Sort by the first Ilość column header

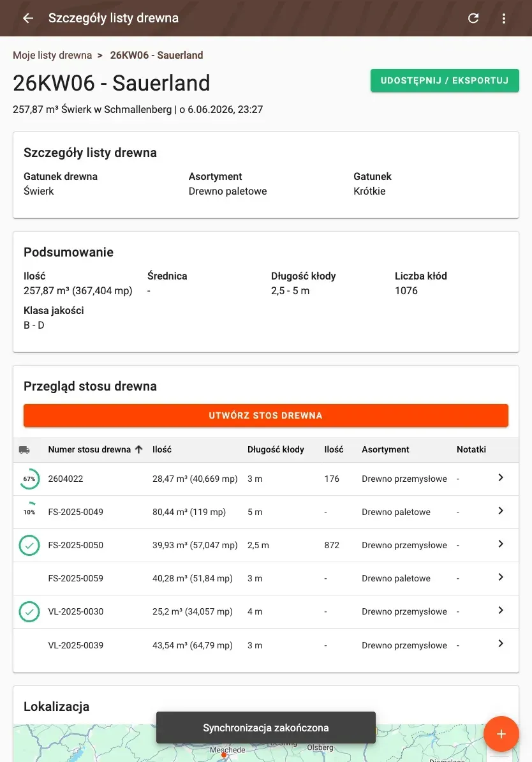point(162,449)
